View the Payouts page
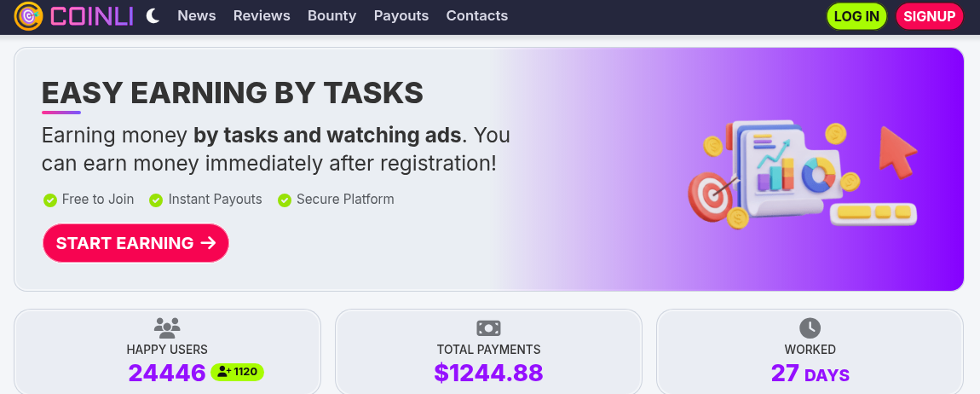Screen dimensions: 980x394 pyautogui.click(x=401, y=15)
